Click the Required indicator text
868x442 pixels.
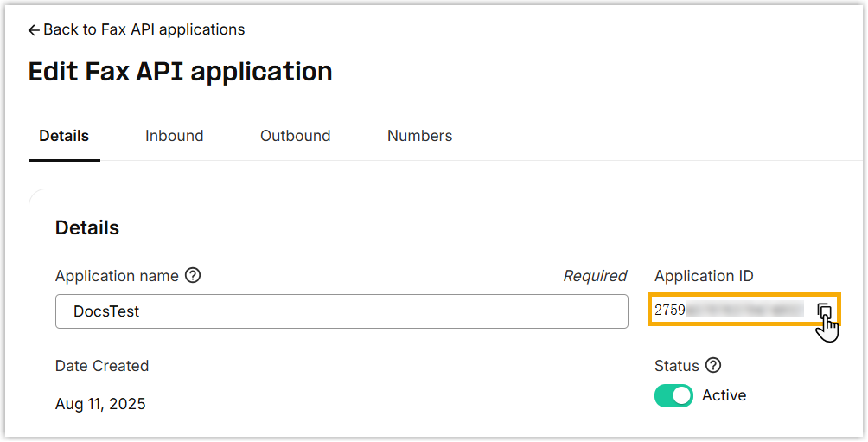pos(595,276)
